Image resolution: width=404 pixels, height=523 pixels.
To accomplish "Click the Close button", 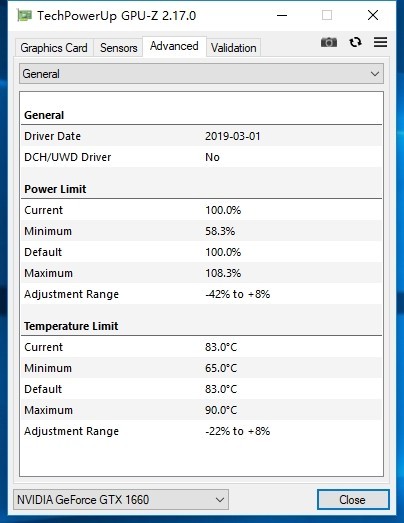I will click(x=353, y=500).
